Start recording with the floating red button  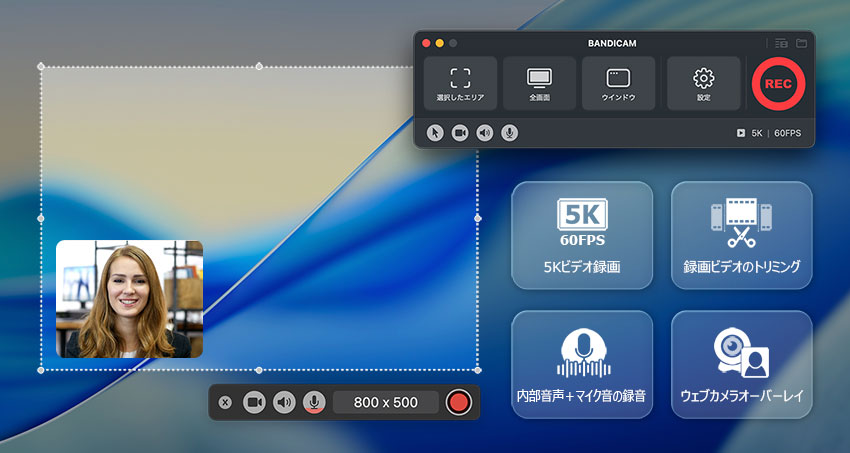point(459,402)
